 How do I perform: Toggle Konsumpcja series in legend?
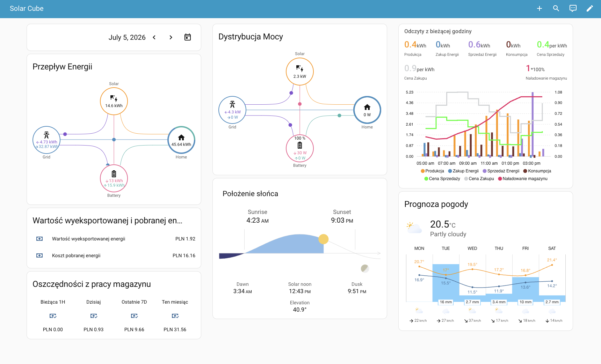coord(537,171)
